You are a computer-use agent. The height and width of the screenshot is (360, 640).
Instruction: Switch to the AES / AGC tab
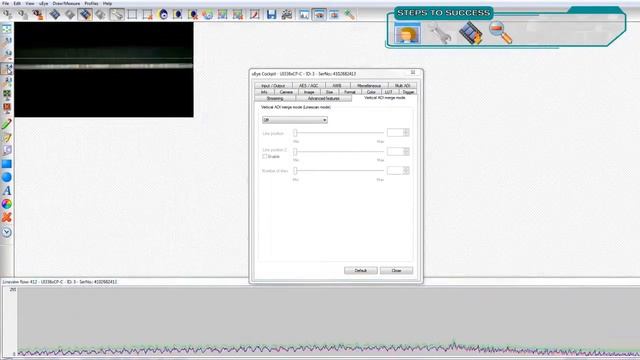(309, 86)
